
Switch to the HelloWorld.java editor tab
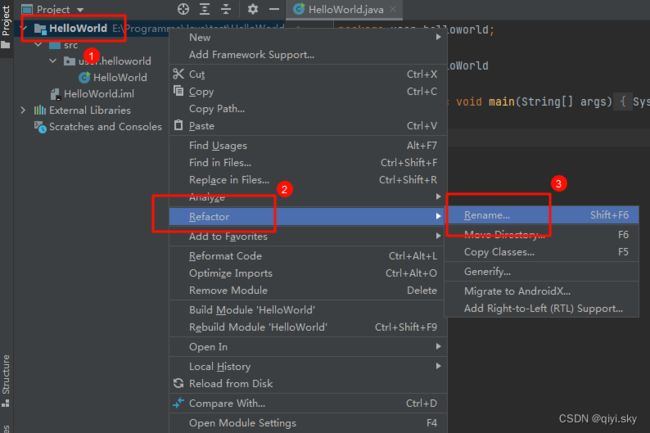pyautogui.click(x=345, y=10)
